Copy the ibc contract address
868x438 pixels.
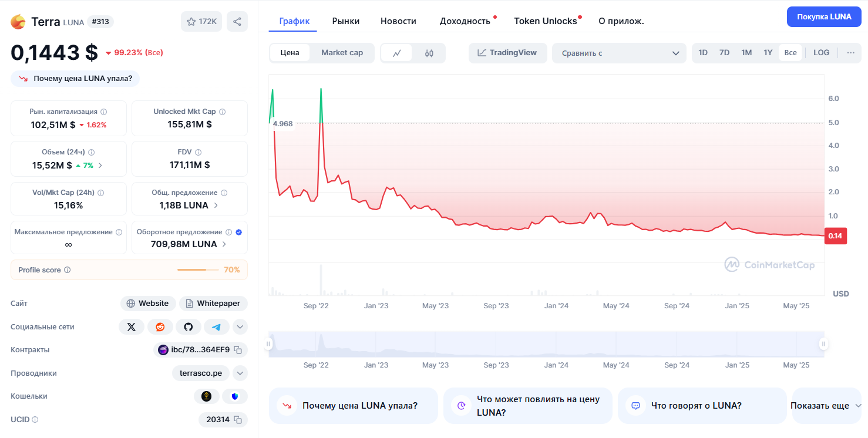click(238, 350)
